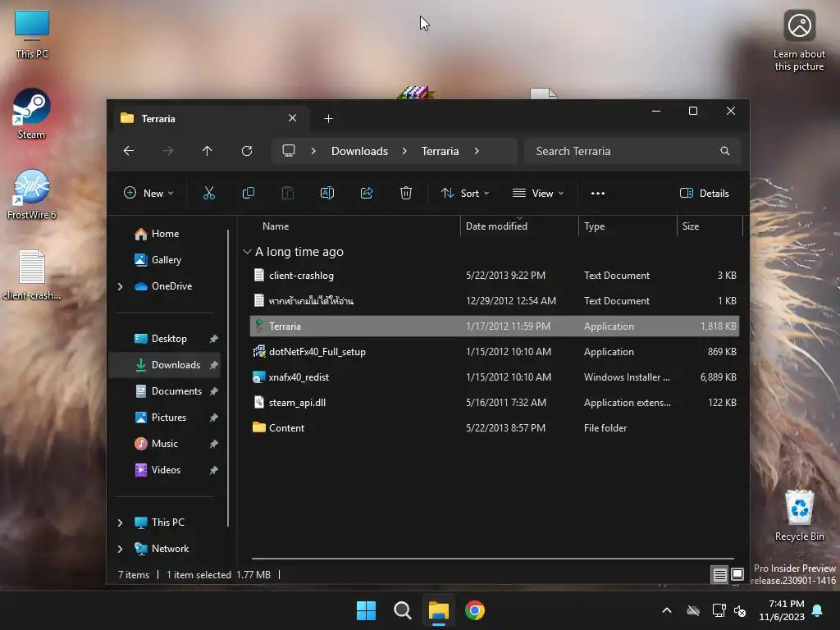Open Videos quick access folder
840x630 pixels.
pos(166,470)
